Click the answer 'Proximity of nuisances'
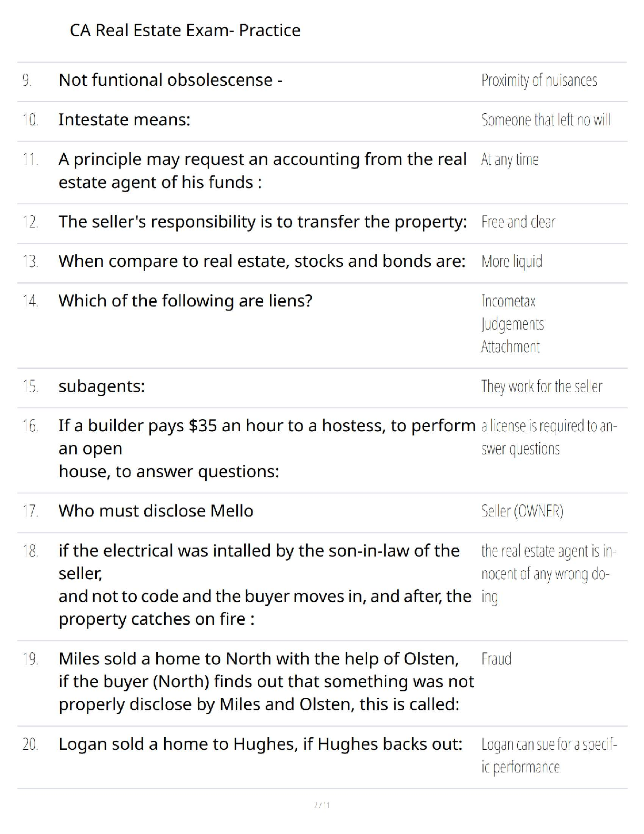 [539, 80]
